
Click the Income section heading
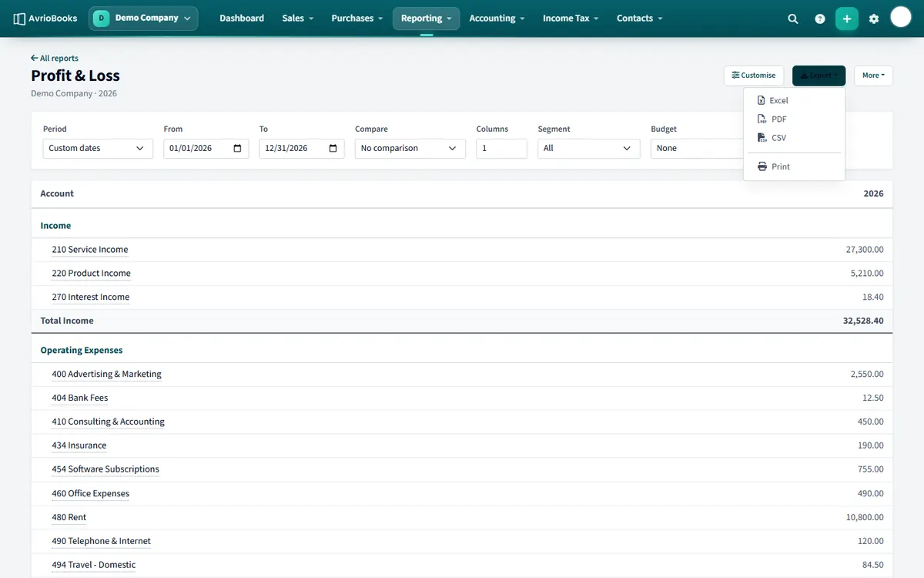(x=55, y=226)
